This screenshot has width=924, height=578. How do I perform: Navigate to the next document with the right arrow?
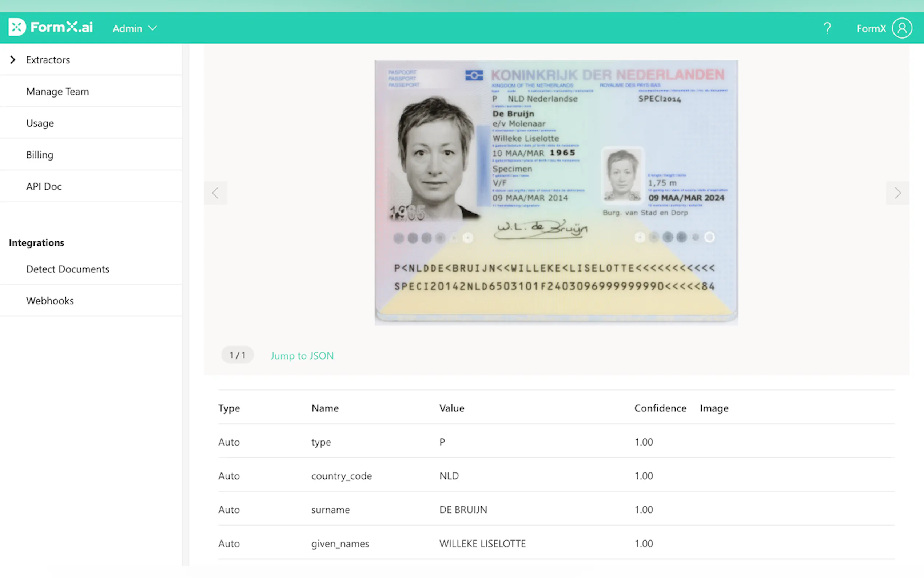pos(897,193)
